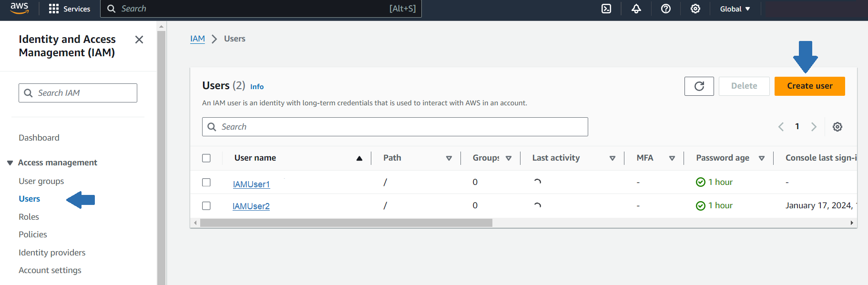
Task: Click the January 17, 2024 sign-in cell
Action: [x=821, y=205]
